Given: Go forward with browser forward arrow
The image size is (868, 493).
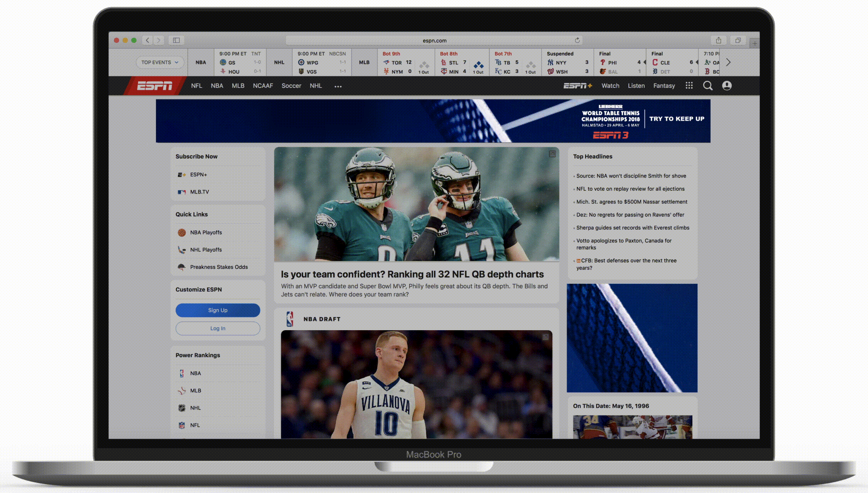Looking at the screenshot, I should (158, 40).
